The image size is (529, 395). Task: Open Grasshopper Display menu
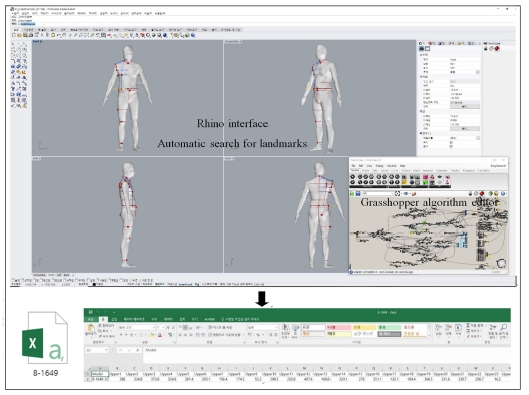coord(380,166)
